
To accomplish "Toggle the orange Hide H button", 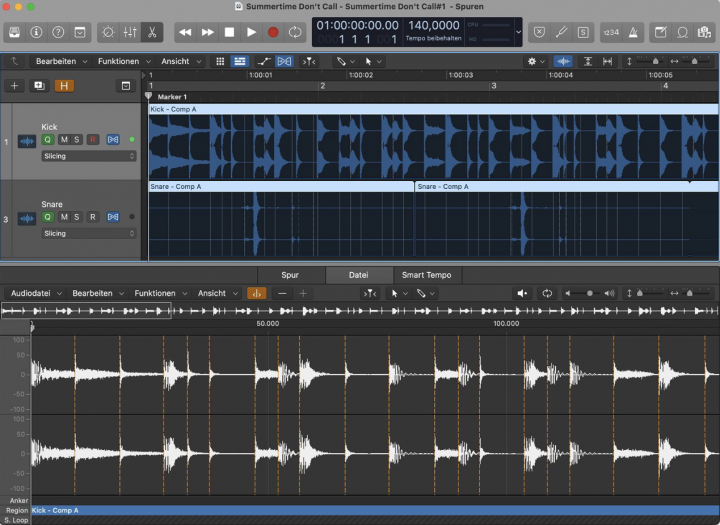I will [64, 86].
